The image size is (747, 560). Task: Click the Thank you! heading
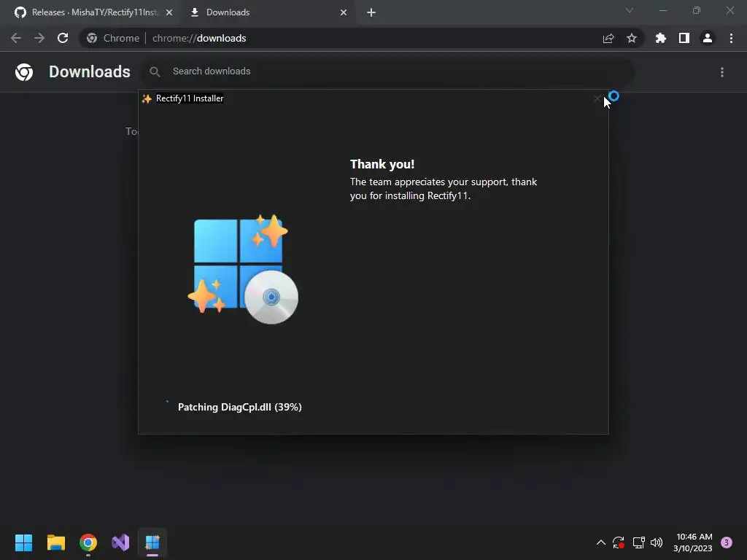[382, 164]
